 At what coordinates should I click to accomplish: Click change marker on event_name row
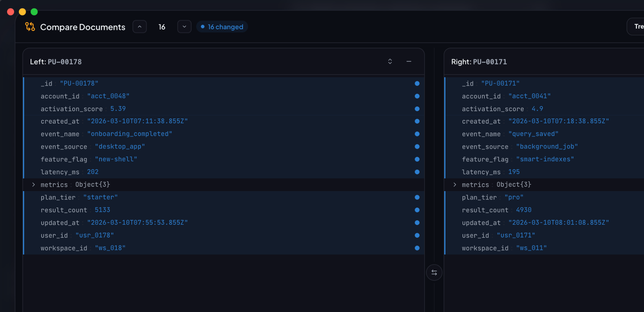(417, 134)
